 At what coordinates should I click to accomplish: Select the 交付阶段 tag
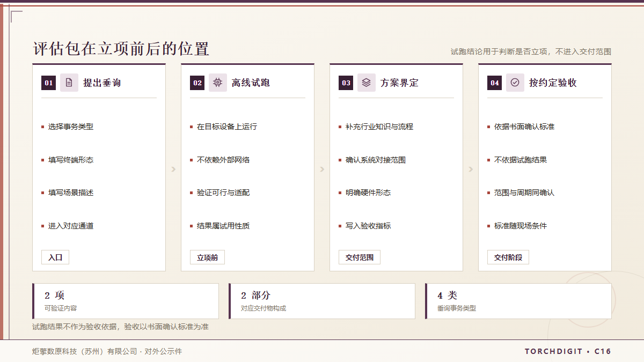tap(508, 257)
